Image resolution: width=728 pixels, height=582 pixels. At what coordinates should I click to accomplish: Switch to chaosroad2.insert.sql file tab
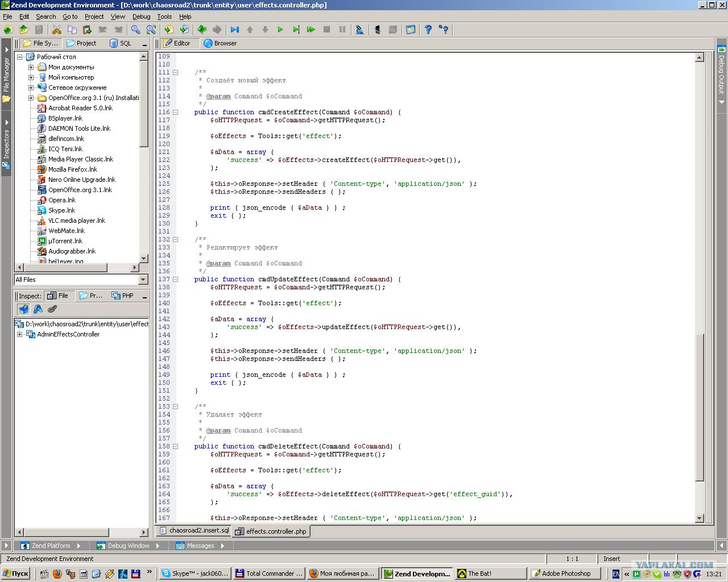point(194,531)
